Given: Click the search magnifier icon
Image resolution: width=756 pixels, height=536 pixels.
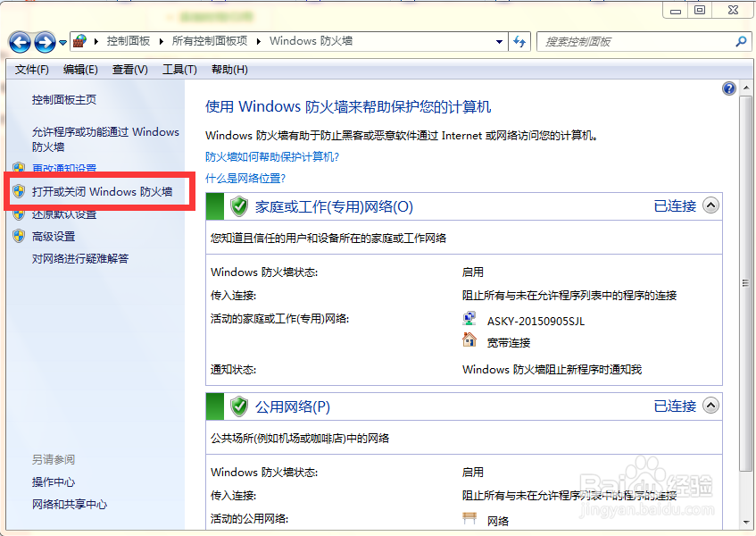Looking at the screenshot, I should pyautogui.click(x=741, y=42).
